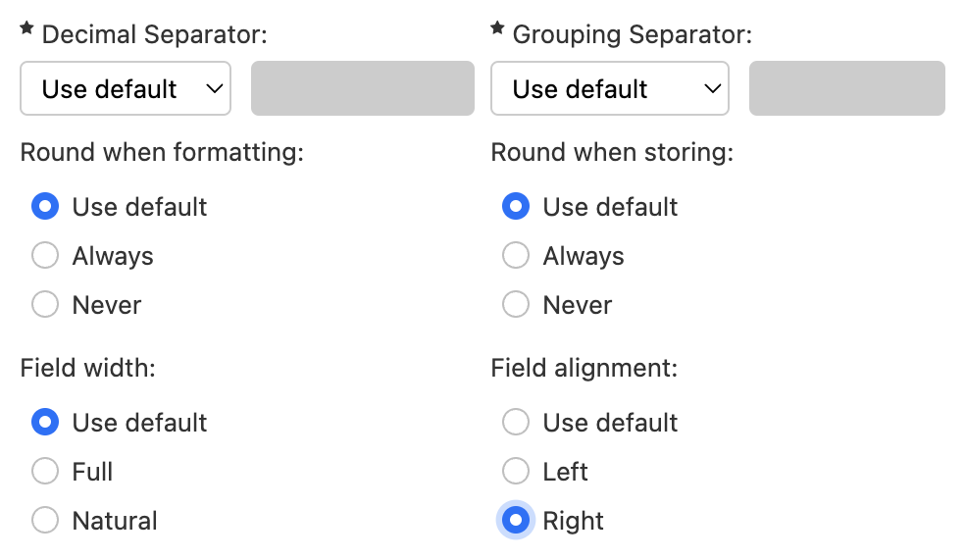This screenshot has height=560, width=965.
Task: Select Always for Round when storing
Action: tap(516, 256)
